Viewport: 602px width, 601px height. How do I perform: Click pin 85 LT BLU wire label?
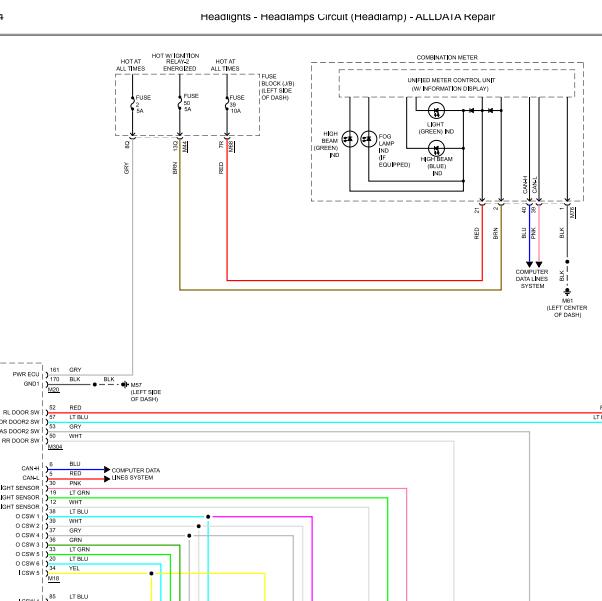(69, 596)
